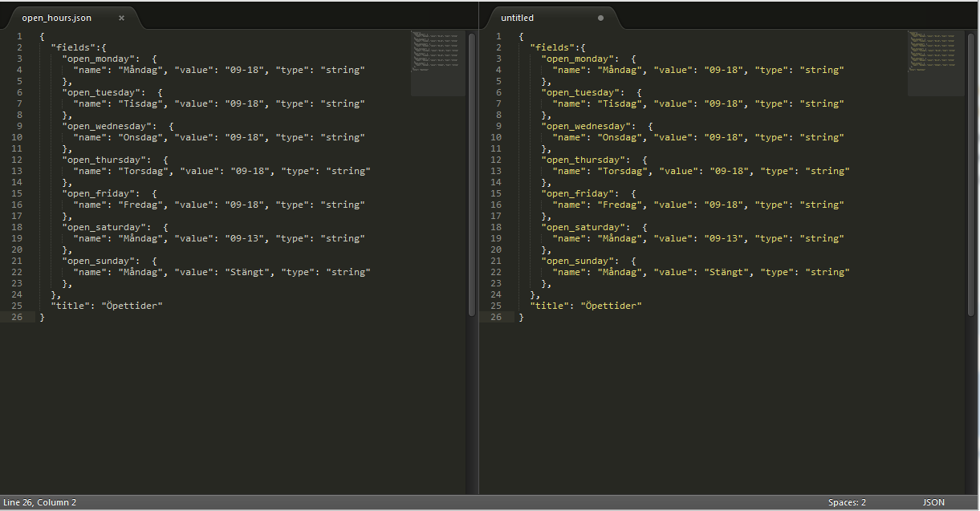Close the open_hours.json tab
Image resolution: width=980 pixels, height=511 pixels.
[x=121, y=18]
